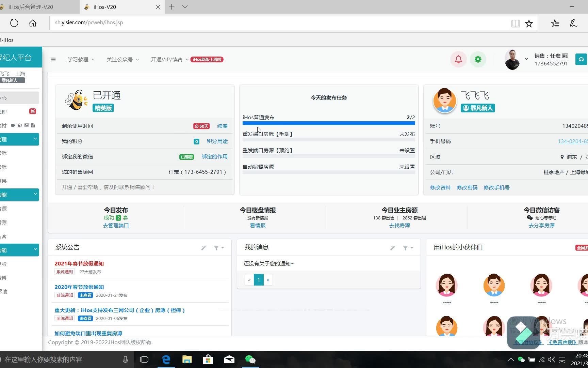
Task: Click the microphone icon in search box
Action: click(x=125, y=359)
